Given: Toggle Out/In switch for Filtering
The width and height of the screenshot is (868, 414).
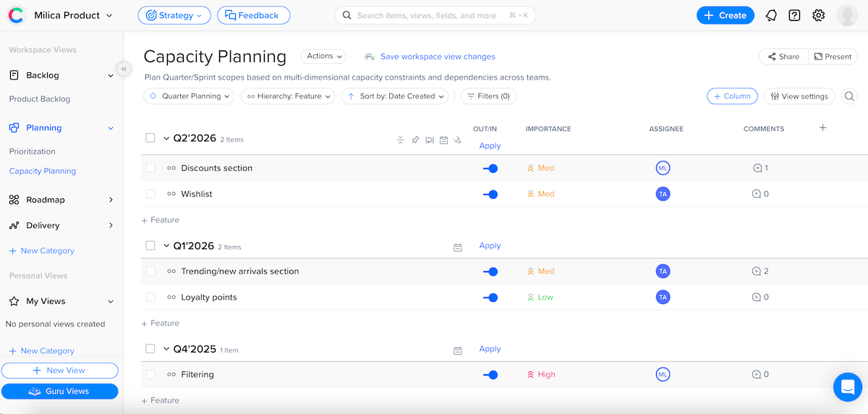Looking at the screenshot, I should click(x=490, y=375).
